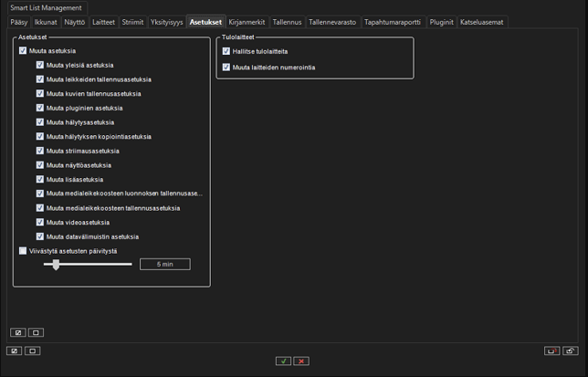The height and width of the screenshot is (377, 588).
Task: Click the icon button left of the padlock icon
Action: click(x=552, y=351)
